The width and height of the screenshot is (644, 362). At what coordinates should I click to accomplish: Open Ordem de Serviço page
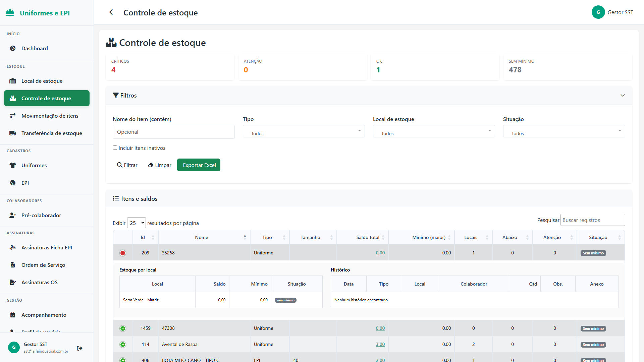tap(47, 265)
